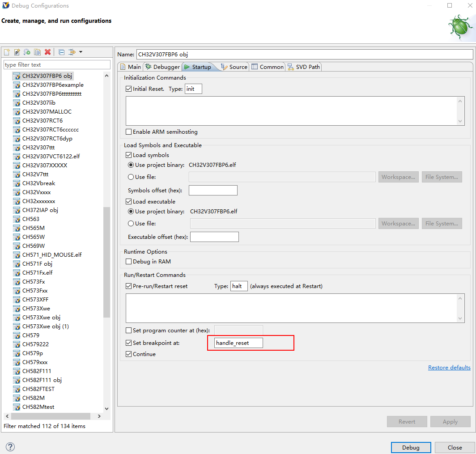The image size is (476, 454).
Task: Uncheck the Continue checkbox
Action: (129, 354)
